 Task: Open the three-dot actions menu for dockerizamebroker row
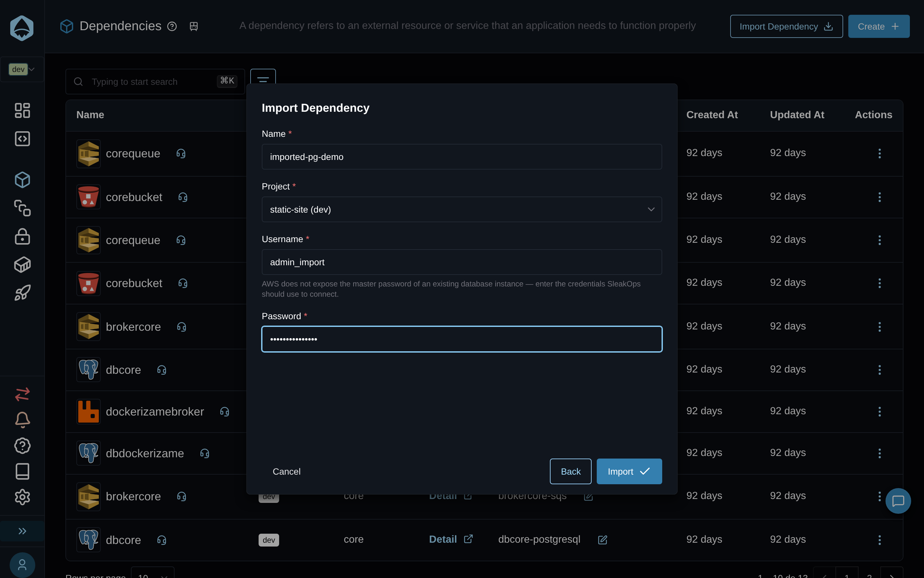tap(880, 412)
